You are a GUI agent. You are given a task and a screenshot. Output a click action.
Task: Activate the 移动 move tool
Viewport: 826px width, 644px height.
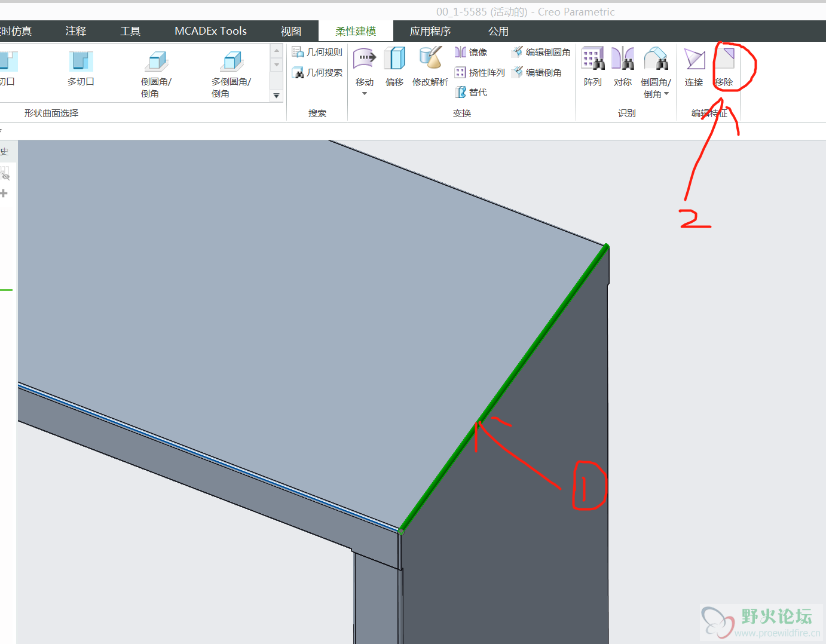pyautogui.click(x=365, y=67)
